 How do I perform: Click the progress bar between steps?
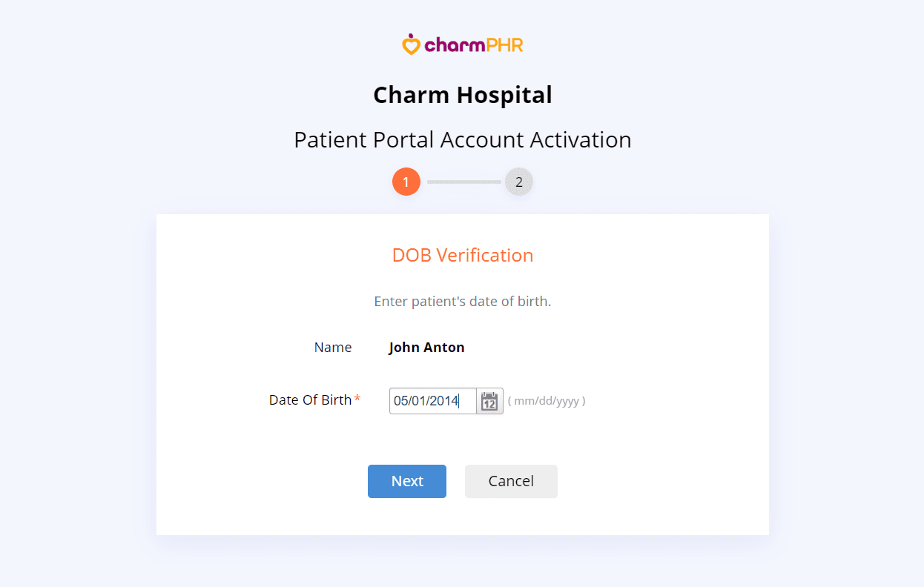click(463, 181)
